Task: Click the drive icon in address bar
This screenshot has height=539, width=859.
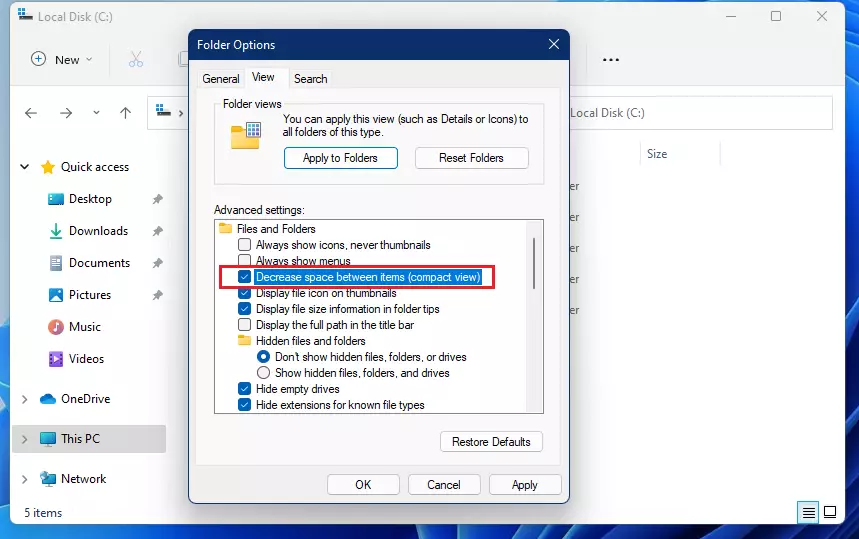Action: pyautogui.click(x=163, y=111)
